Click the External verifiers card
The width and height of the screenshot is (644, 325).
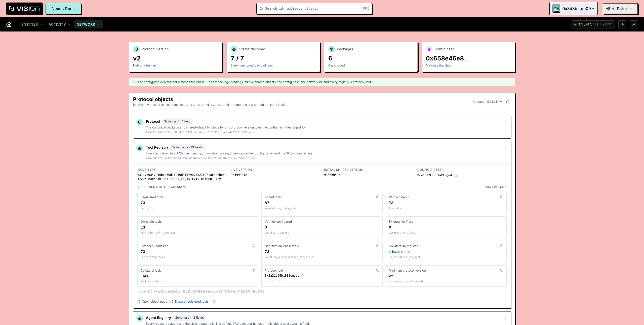[x=446, y=227]
